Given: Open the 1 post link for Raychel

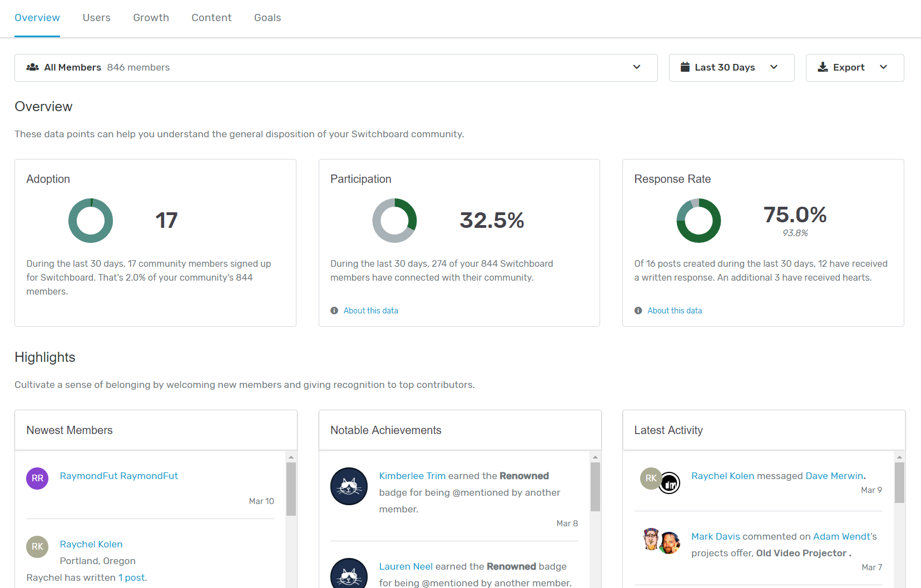Looking at the screenshot, I should click(x=131, y=577).
